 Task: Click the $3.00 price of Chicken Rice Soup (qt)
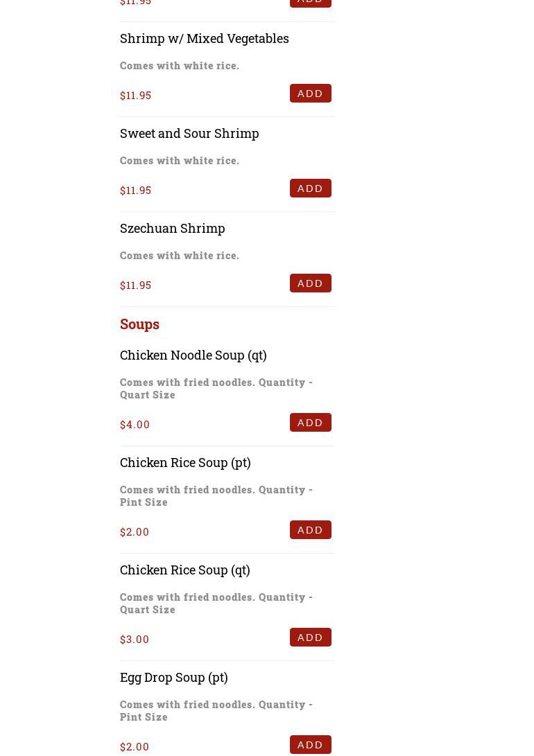[135, 640]
